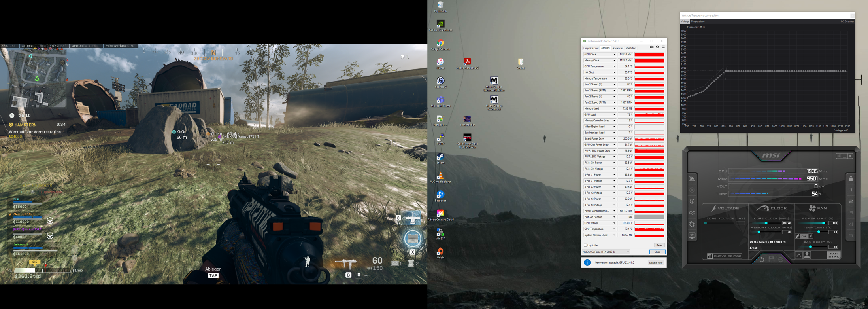Viewport: 868px width, 309px height.
Task: Enable Log to file checkbox in GPU-Z
Action: tap(585, 245)
